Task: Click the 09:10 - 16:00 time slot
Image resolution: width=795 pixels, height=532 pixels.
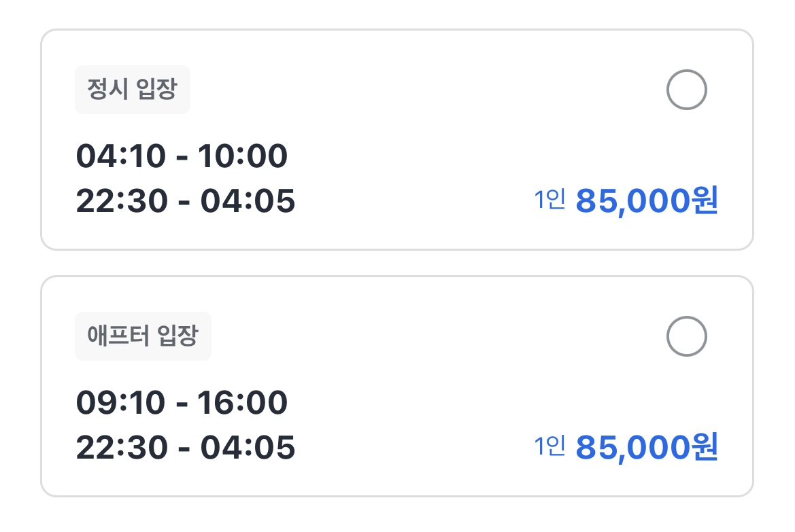Action: click(x=182, y=403)
